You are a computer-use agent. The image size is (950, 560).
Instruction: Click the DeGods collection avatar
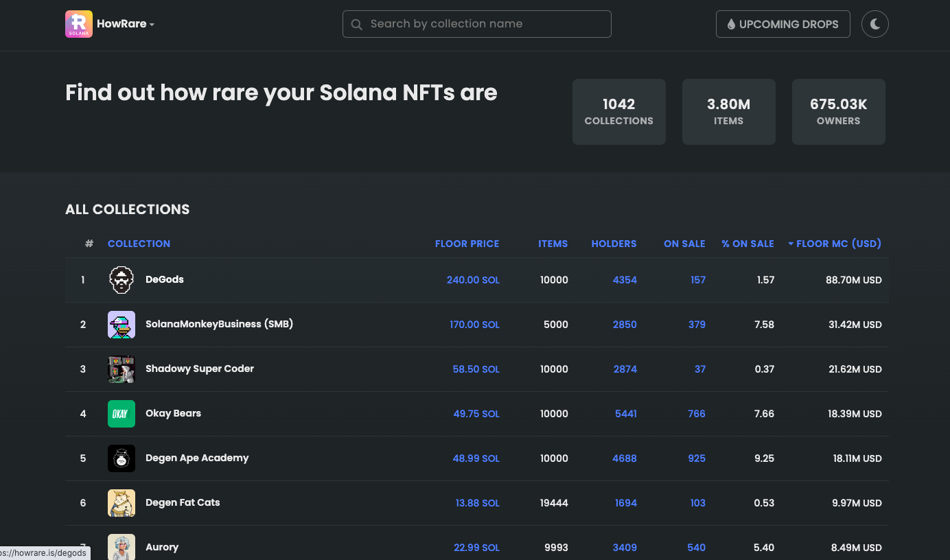tap(121, 280)
